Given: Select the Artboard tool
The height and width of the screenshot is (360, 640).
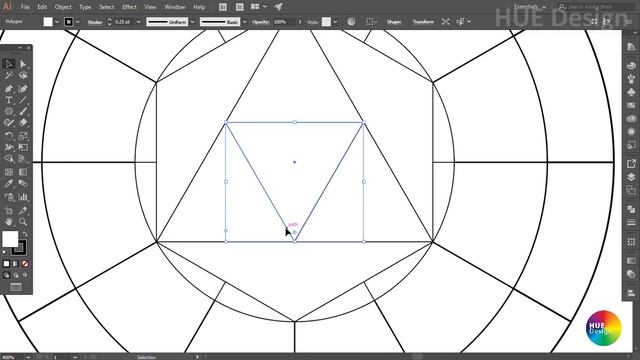Looking at the screenshot, I should click(x=9, y=211).
